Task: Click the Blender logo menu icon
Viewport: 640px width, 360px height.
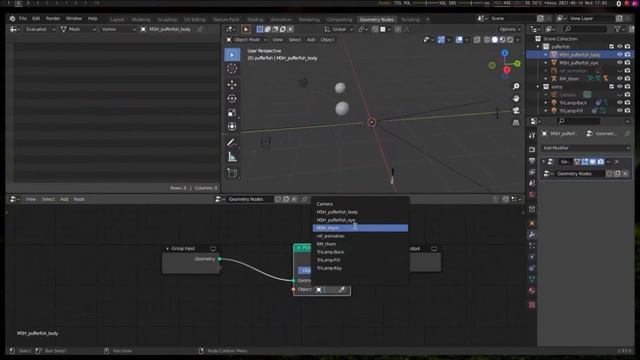Action: coord(12,18)
